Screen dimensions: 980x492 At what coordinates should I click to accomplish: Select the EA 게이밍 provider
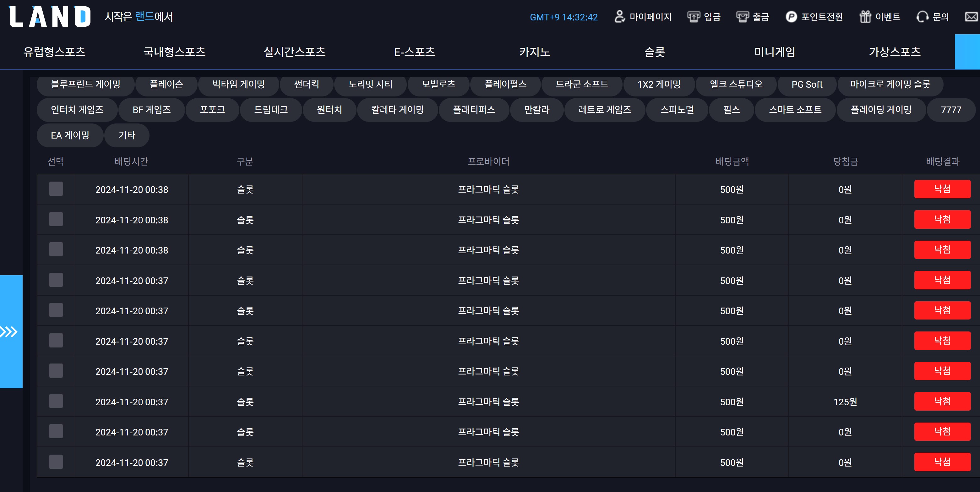click(x=70, y=135)
